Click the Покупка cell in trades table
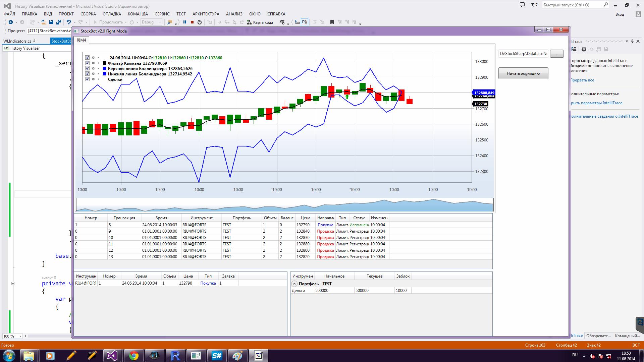644x362 pixels. (208, 283)
